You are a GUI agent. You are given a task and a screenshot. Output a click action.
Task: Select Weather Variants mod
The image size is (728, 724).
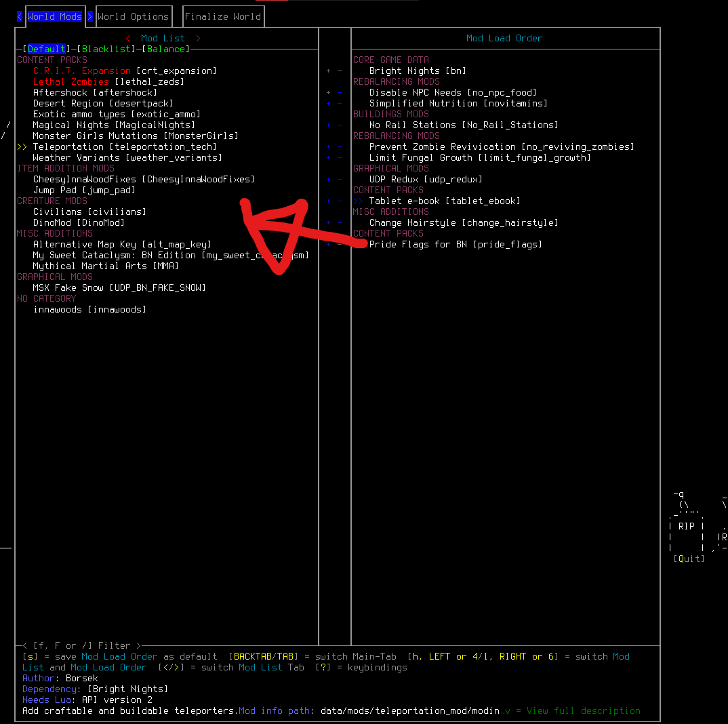point(127,158)
